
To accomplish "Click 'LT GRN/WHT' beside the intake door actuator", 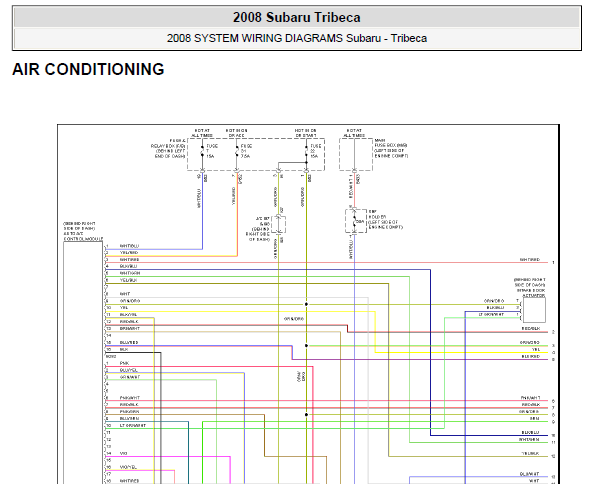I will (x=491, y=315).
